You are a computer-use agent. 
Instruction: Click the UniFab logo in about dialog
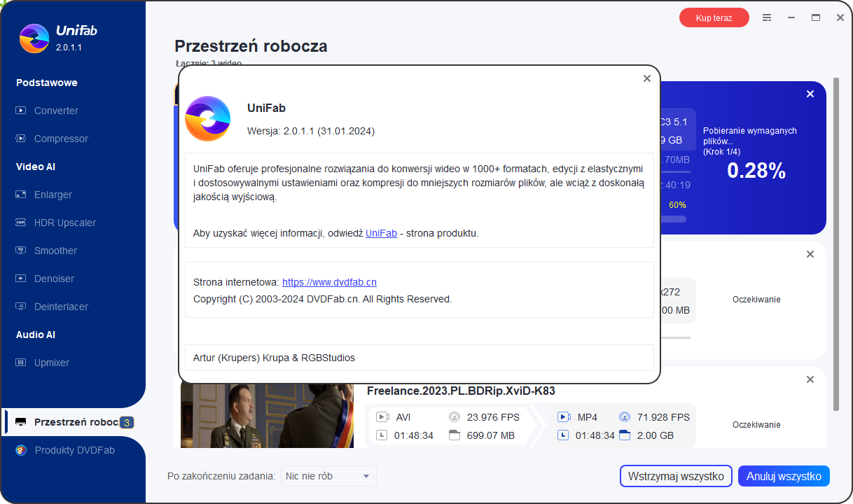207,118
